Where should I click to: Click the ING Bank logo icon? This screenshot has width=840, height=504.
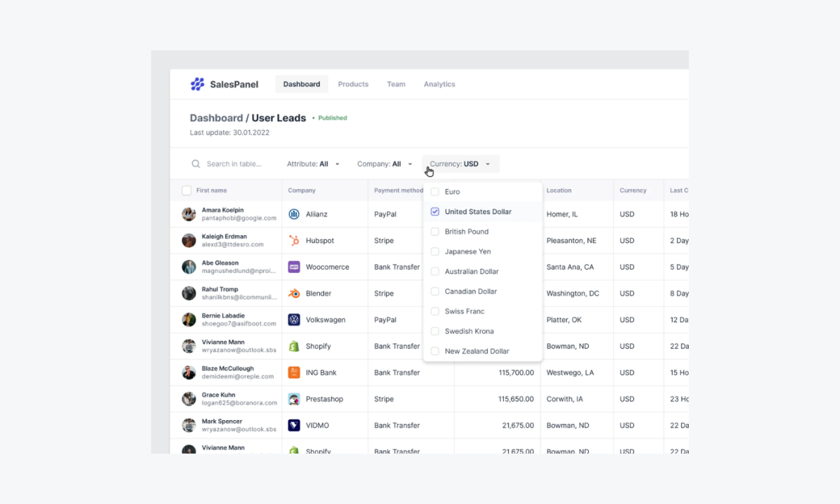293,372
